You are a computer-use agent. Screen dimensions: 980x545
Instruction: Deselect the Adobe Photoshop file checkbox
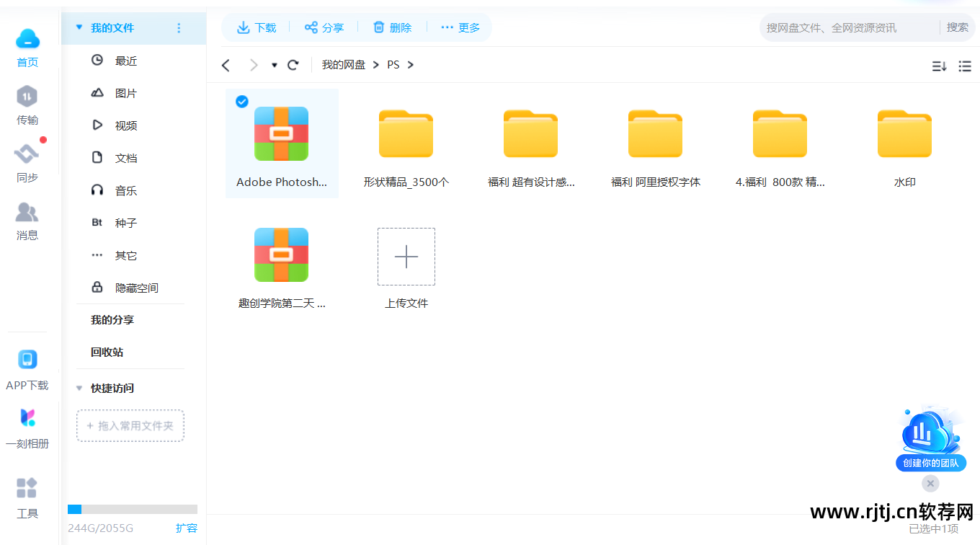pyautogui.click(x=241, y=102)
